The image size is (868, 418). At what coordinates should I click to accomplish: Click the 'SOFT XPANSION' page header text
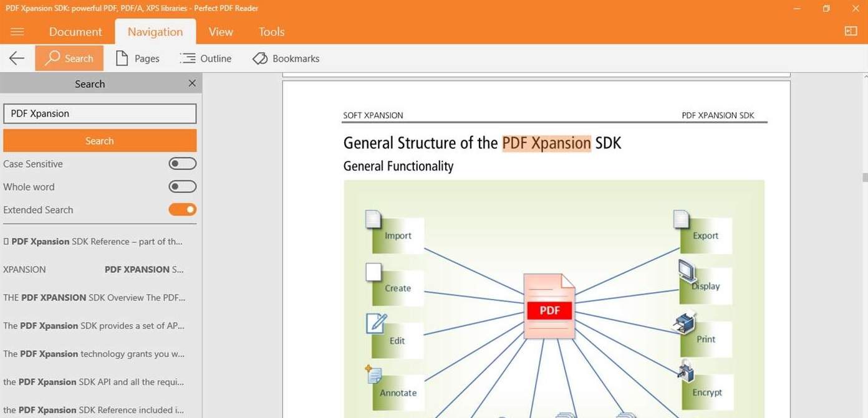373,115
